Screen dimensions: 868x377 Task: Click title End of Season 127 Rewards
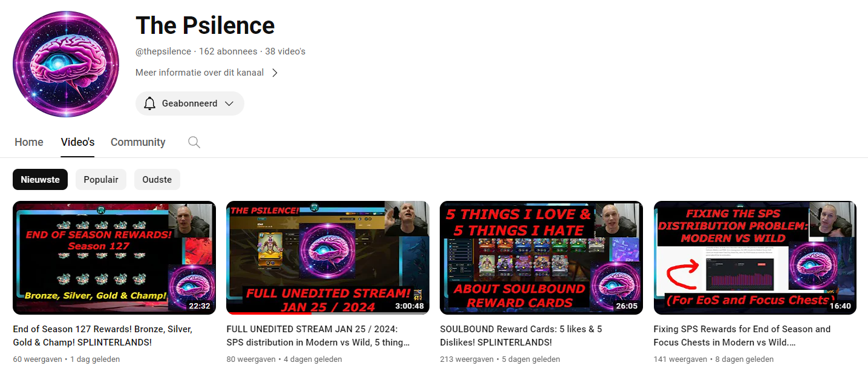(x=102, y=336)
